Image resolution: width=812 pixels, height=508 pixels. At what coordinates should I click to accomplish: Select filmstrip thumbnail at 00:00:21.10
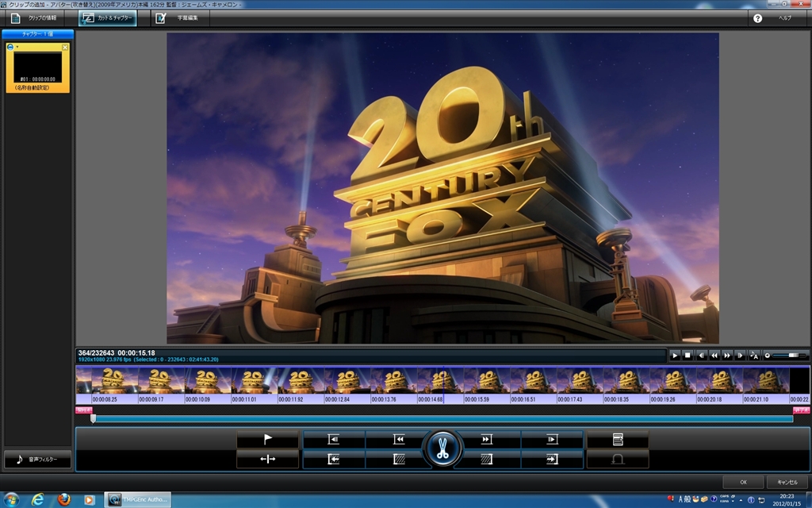[x=767, y=381]
